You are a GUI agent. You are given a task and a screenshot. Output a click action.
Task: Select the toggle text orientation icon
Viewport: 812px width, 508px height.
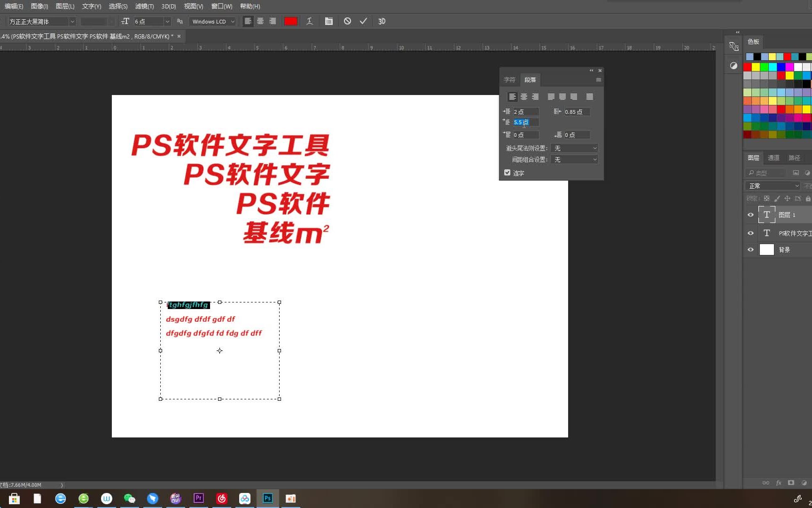click(x=125, y=21)
